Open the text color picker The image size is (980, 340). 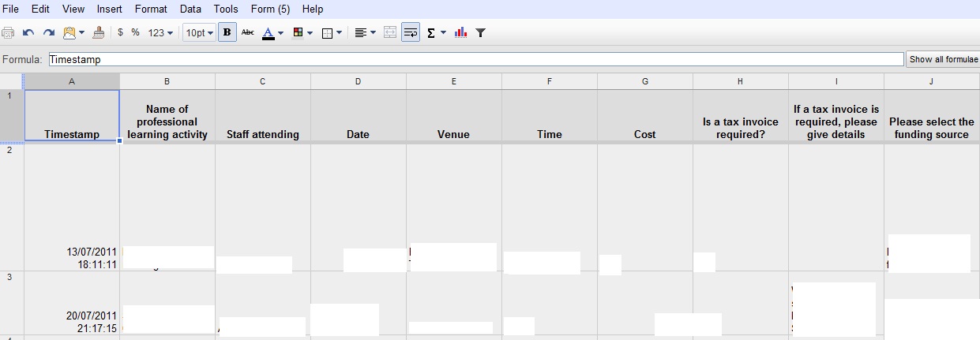point(273,32)
